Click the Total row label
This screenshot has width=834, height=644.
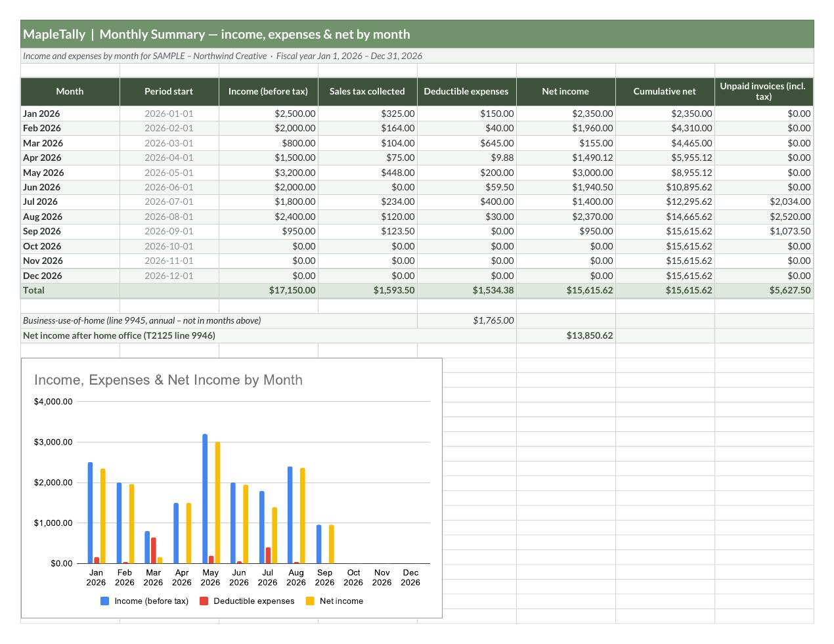tap(70, 290)
